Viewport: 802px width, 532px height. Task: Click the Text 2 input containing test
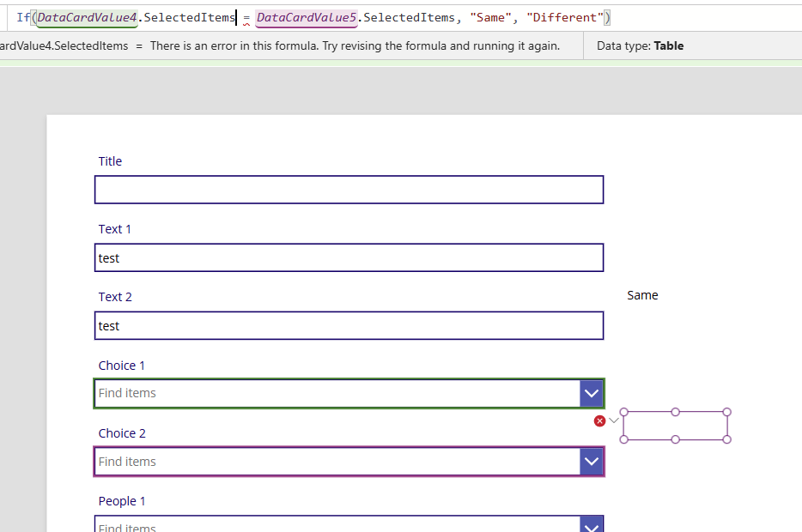pos(349,325)
